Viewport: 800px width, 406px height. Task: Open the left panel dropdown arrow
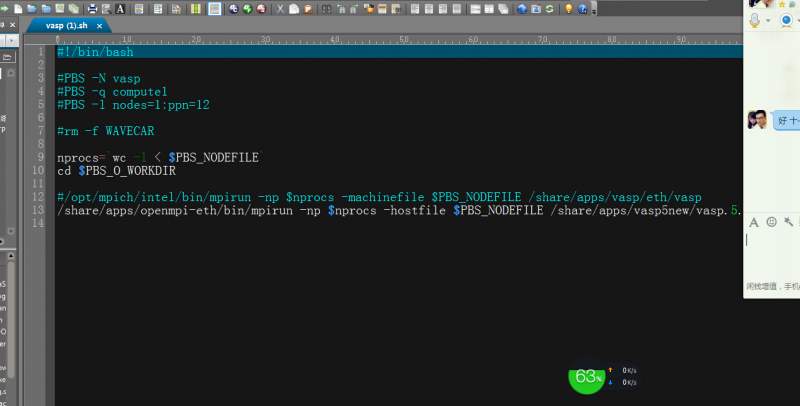pos(11,41)
